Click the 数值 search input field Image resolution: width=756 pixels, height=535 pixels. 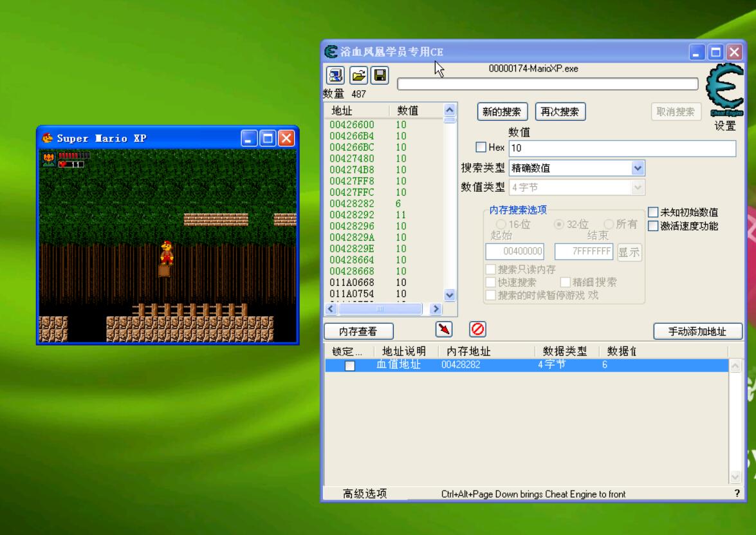point(622,148)
